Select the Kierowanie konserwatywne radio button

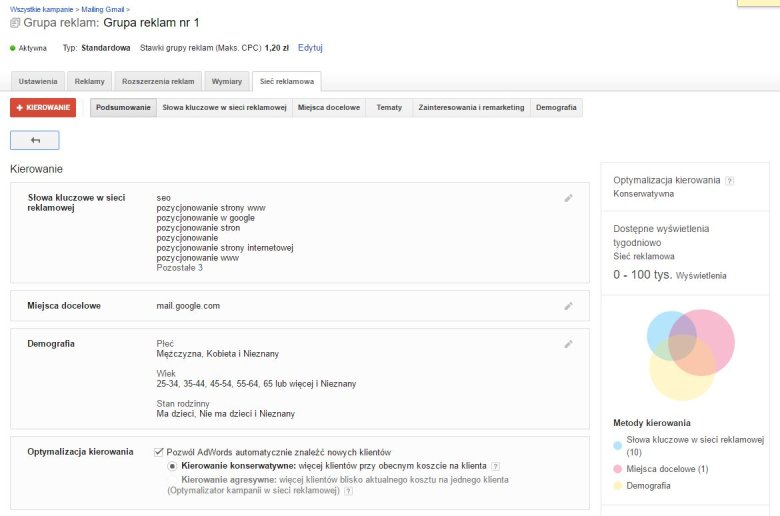point(172,466)
